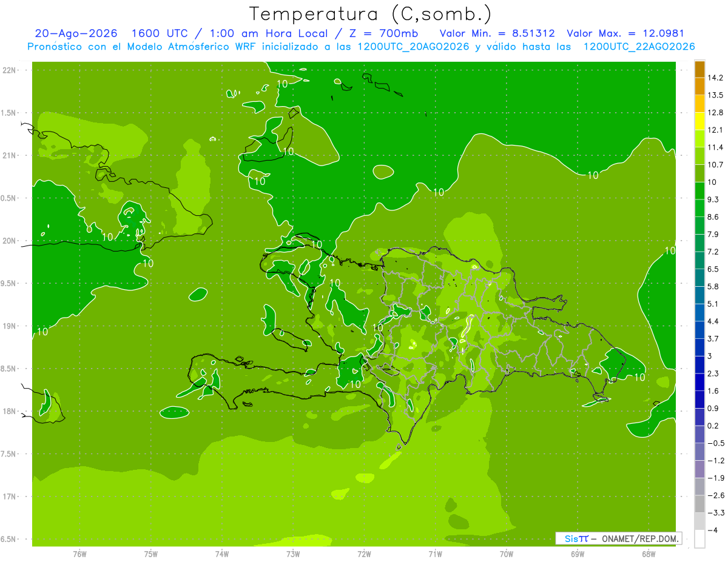Click the 20N latitude axis label

click(x=9, y=241)
